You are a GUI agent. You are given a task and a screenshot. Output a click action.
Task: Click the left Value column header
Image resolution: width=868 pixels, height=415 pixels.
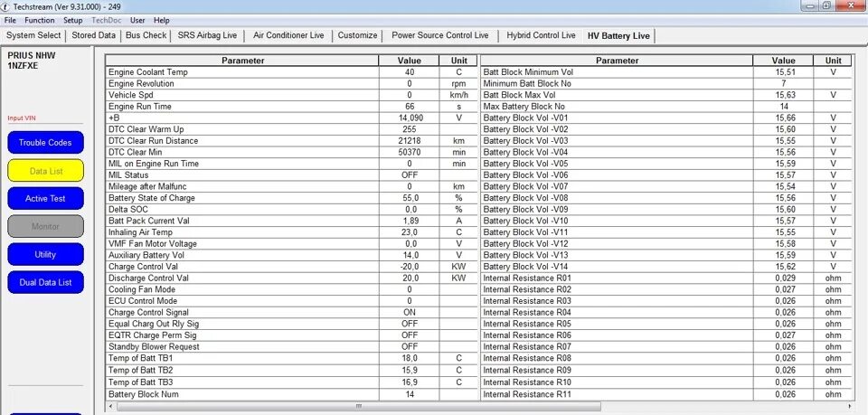click(x=409, y=61)
